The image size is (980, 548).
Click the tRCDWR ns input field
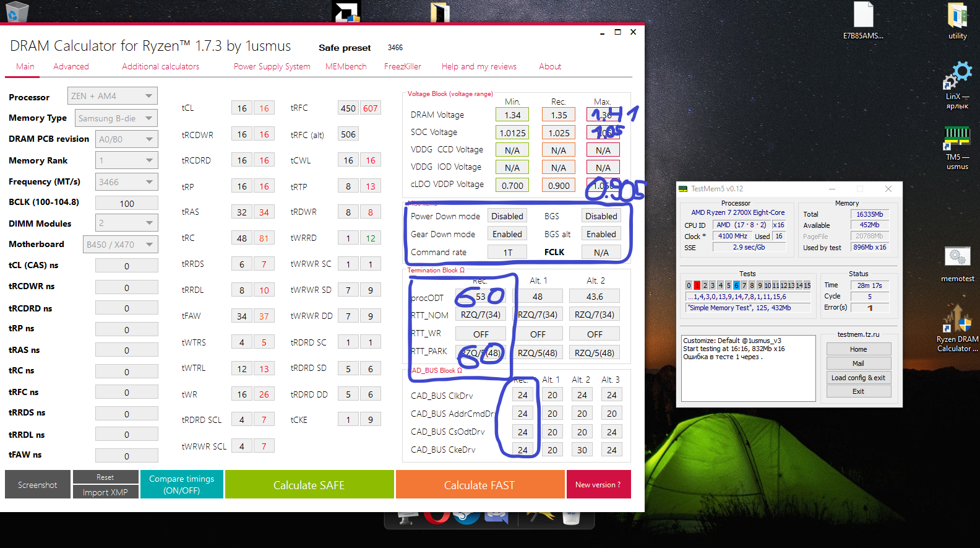point(127,287)
